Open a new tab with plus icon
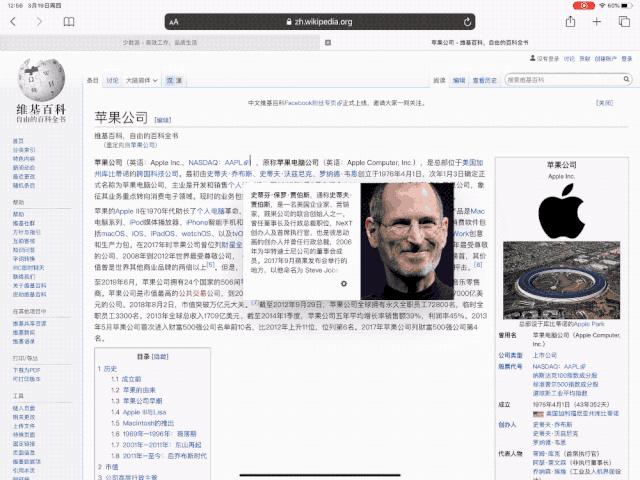Viewport: 640px width, 480px height. coord(597,22)
